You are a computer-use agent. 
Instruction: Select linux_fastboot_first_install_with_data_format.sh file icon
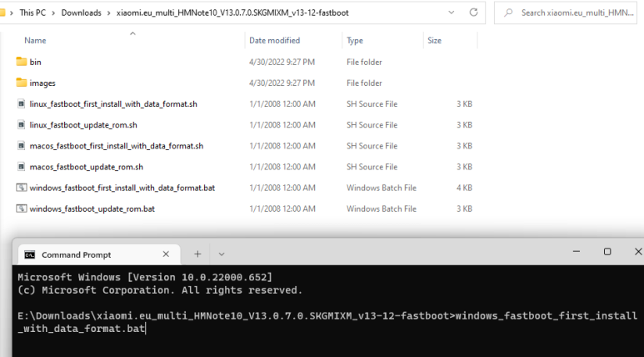tap(22, 103)
